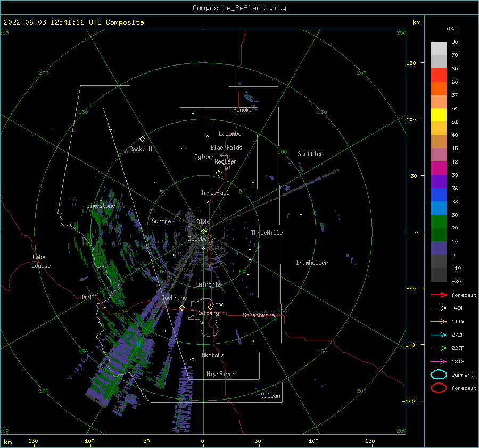Choose the magenta 18TS arrow icon
The width and height of the screenshot is (479, 448).
tap(439, 362)
